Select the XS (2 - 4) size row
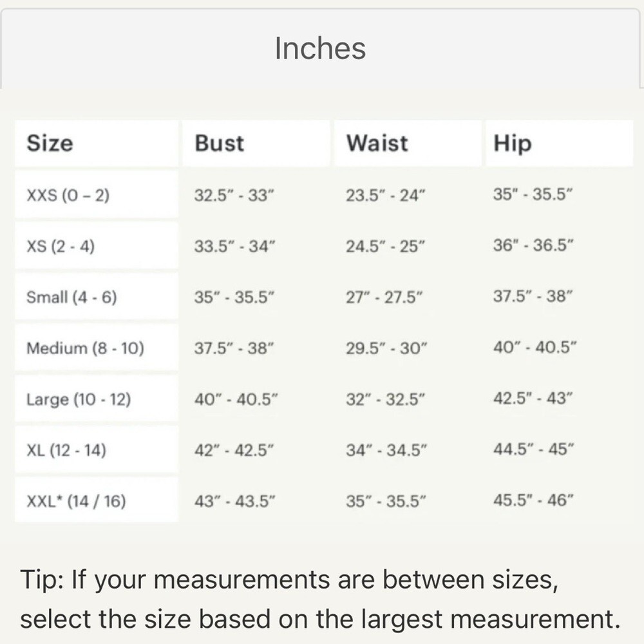644x644 pixels. point(61,245)
